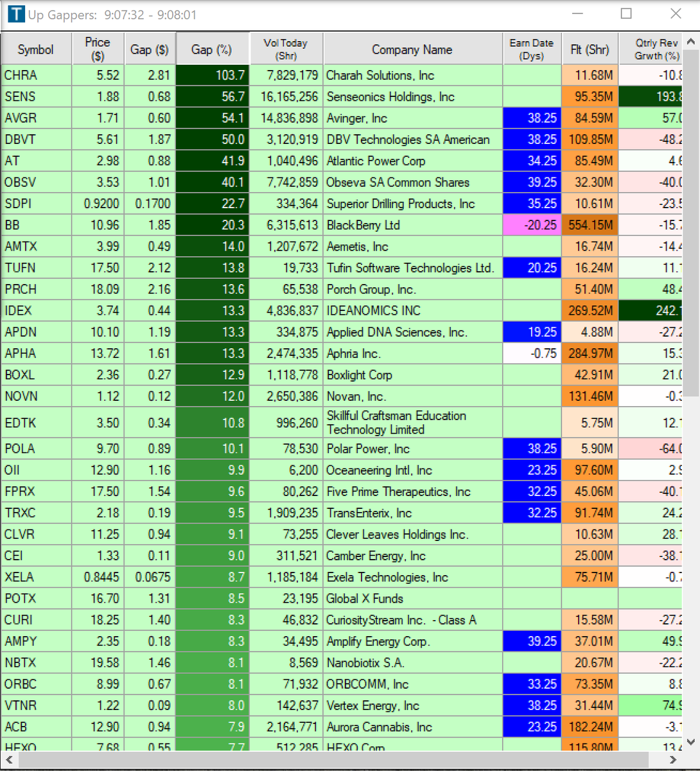
Task: Click the 0.9200 price cell
Action: [x=98, y=204]
